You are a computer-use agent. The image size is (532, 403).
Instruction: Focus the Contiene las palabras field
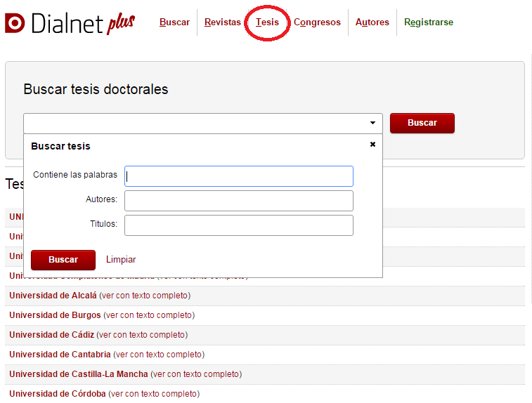[239, 176]
